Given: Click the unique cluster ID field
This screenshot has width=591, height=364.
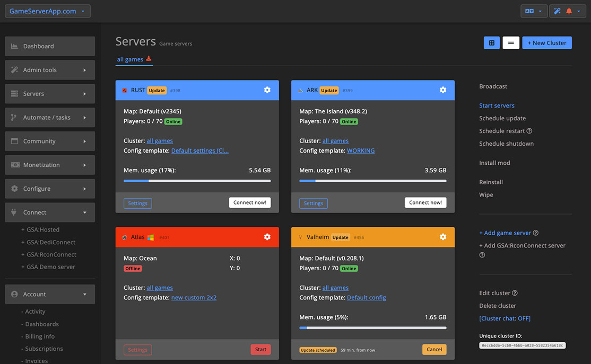Looking at the screenshot, I should tap(522, 345).
